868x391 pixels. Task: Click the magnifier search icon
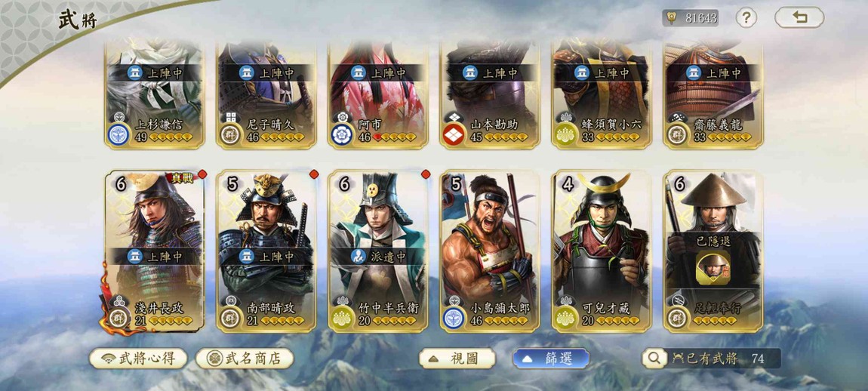click(654, 359)
